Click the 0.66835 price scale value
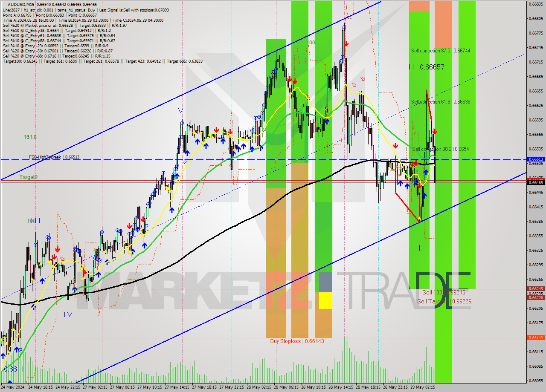Viewport: 546px width, 392px height. tap(536, 4)
